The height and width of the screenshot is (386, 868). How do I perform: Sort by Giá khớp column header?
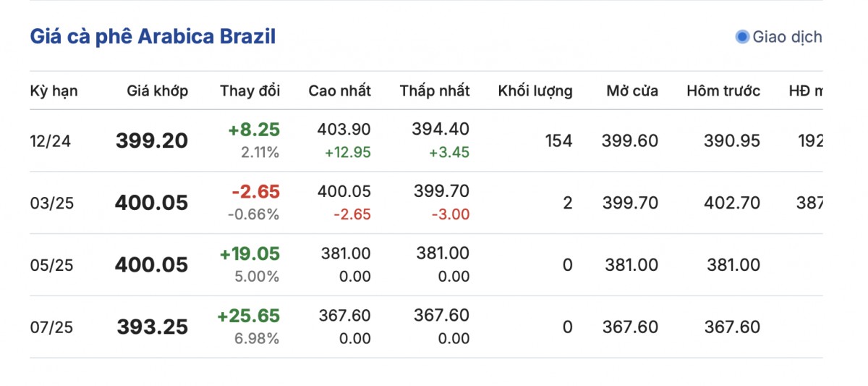tap(157, 91)
